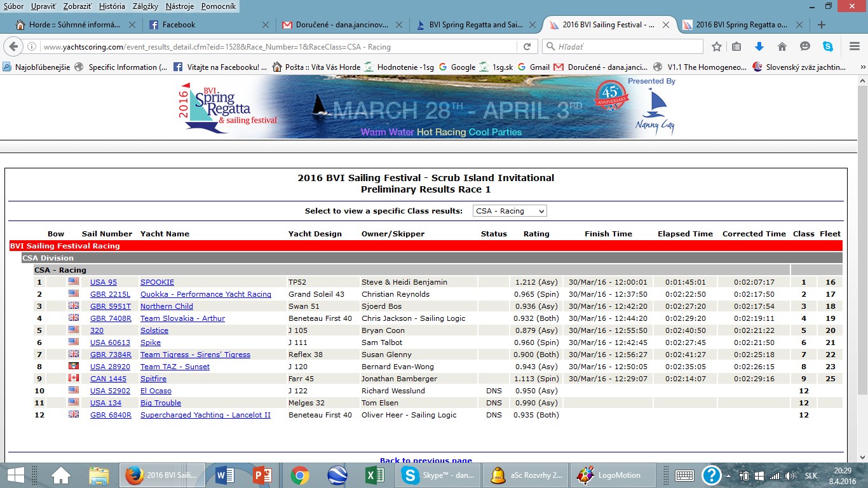
Task: Switch to the Facebook tab
Action: pos(179,25)
